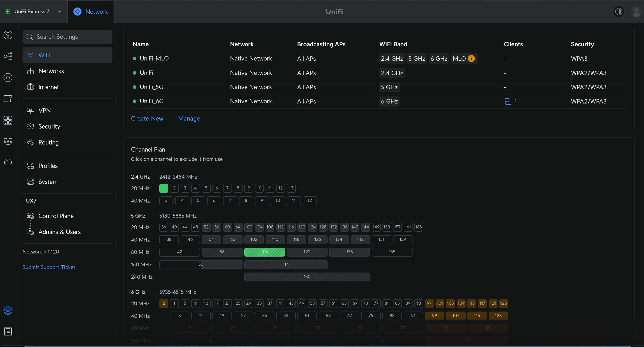The height and width of the screenshot is (347, 644).
Task: Open the client devices icon in the left rail
Action: (8, 99)
